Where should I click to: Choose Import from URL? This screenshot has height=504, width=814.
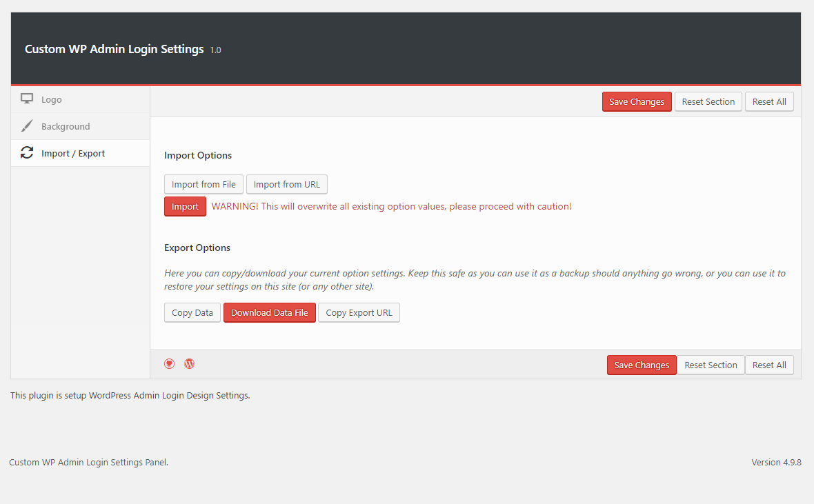click(x=286, y=184)
